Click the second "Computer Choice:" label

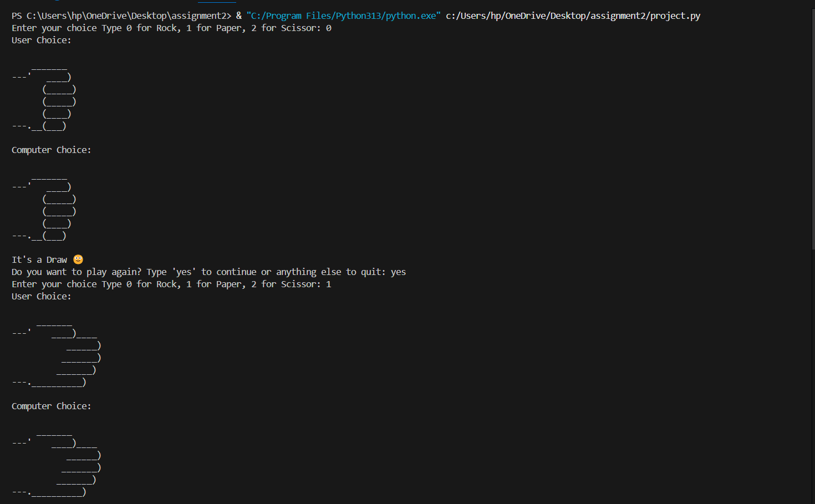tap(52, 406)
